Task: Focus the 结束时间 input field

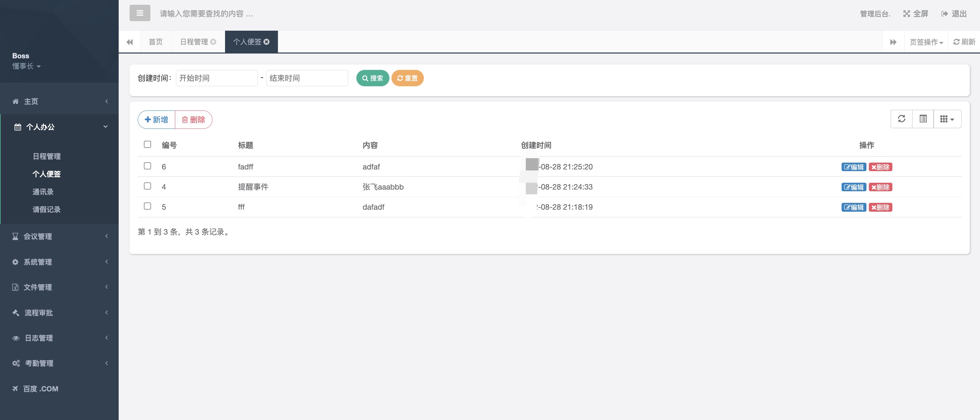Action: click(307, 78)
